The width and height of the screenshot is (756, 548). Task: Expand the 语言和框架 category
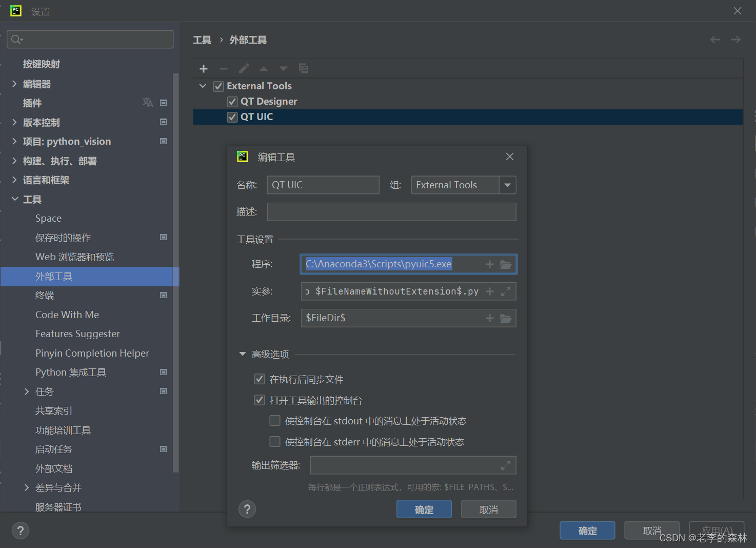(x=14, y=180)
